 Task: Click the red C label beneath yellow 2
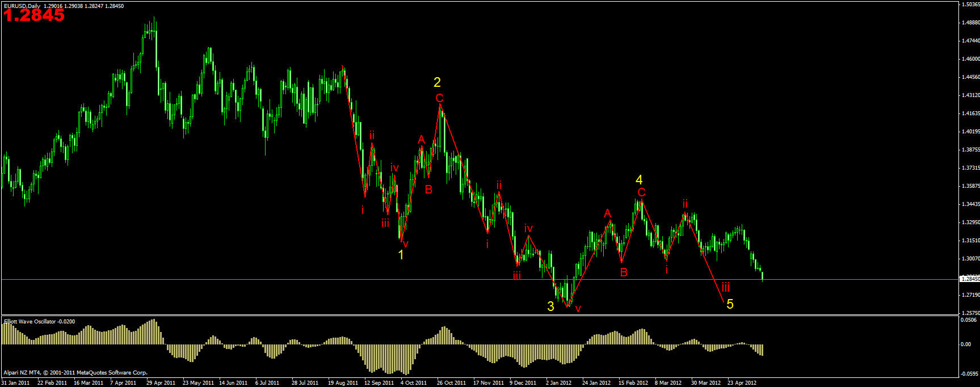pyautogui.click(x=440, y=98)
